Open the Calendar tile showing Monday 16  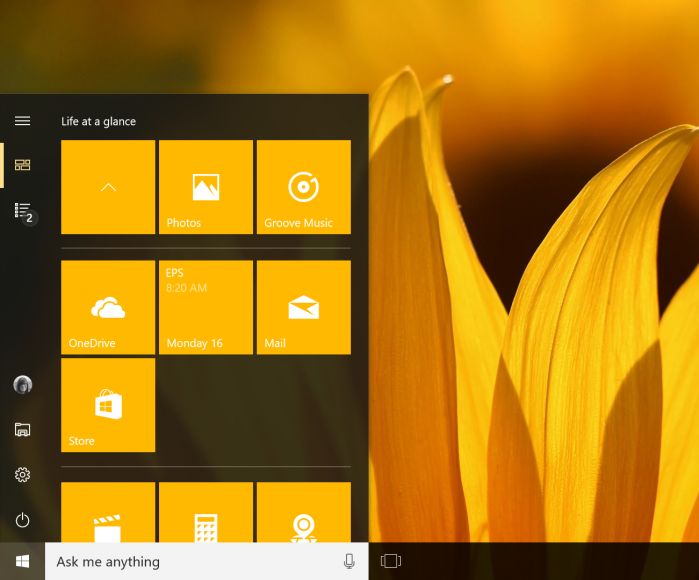(206, 307)
